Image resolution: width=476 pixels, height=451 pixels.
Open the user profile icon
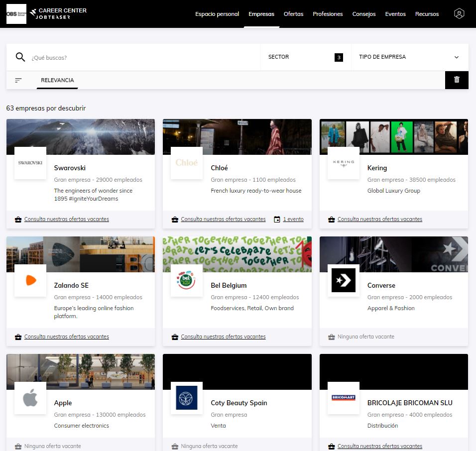[x=459, y=13]
